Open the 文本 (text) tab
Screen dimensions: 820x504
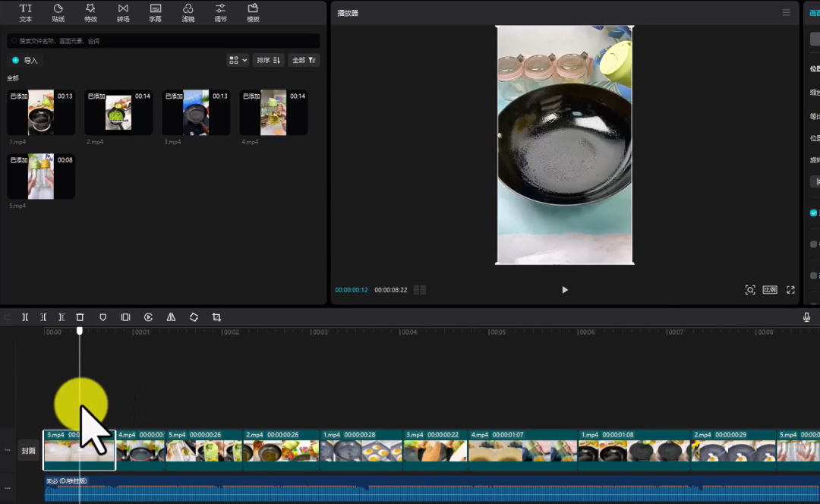[26, 13]
